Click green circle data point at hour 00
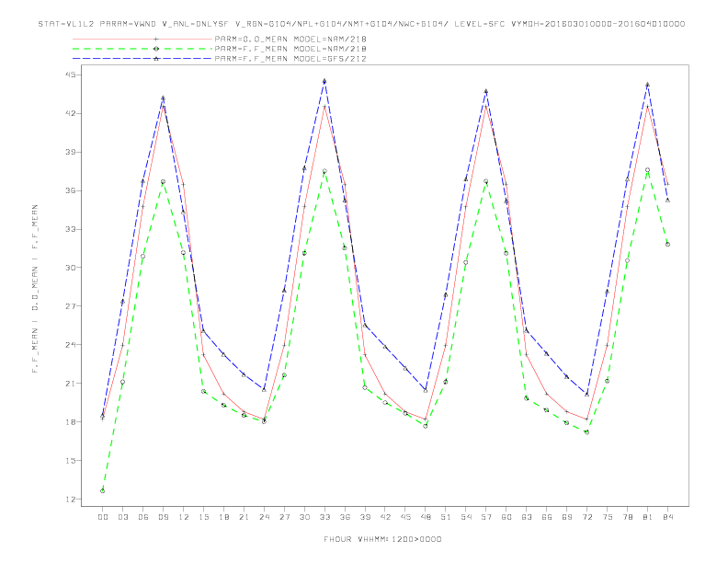728x563 pixels. pyautogui.click(x=103, y=491)
